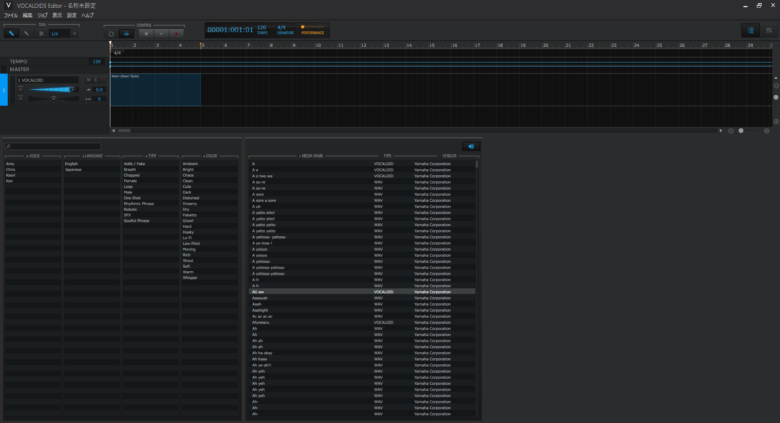Image resolution: width=780 pixels, height=423 pixels.
Task: Toggle mute on the VOCALOID track
Action: click(88, 80)
